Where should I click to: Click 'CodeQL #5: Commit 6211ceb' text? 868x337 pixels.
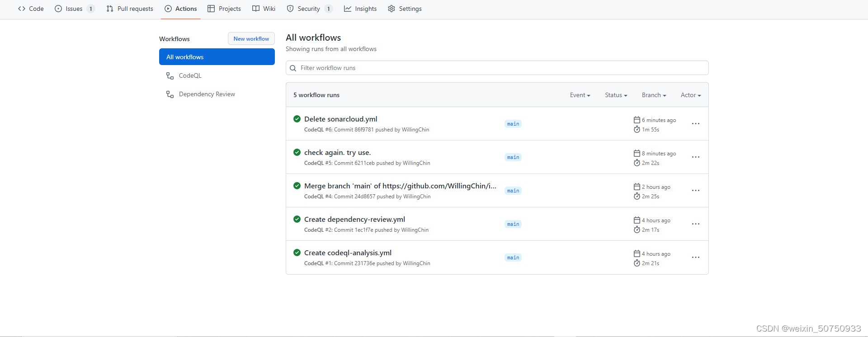pyautogui.click(x=340, y=163)
